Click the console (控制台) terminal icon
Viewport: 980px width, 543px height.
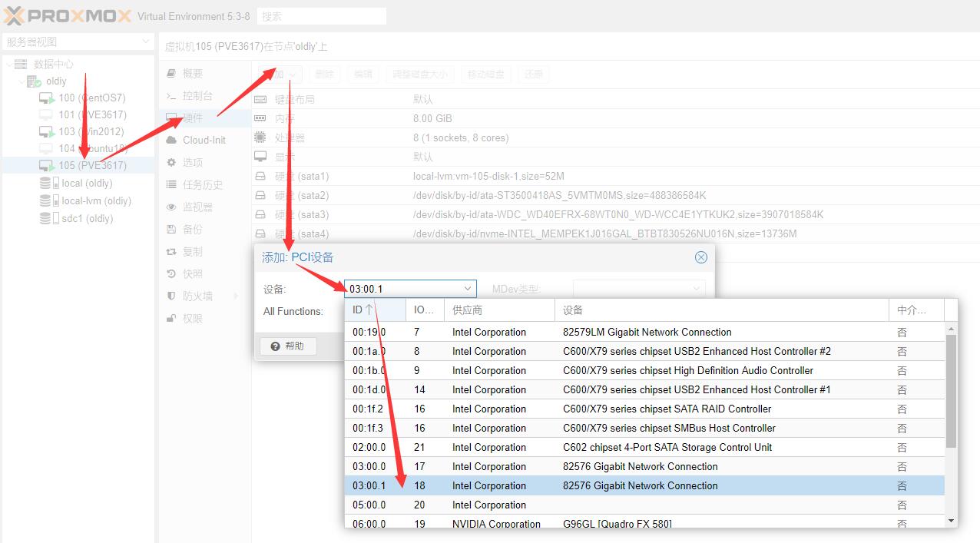pyautogui.click(x=172, y=96)
